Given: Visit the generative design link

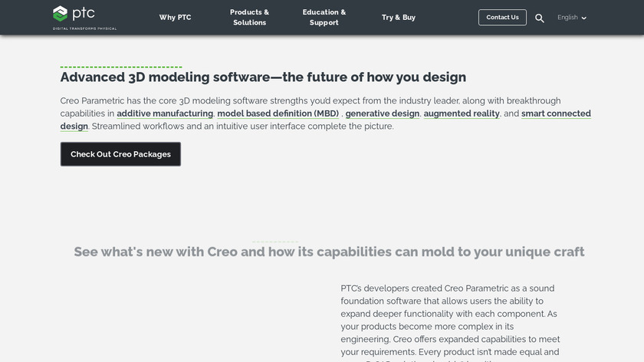Looking at the screenshot, I should [383, 114].
